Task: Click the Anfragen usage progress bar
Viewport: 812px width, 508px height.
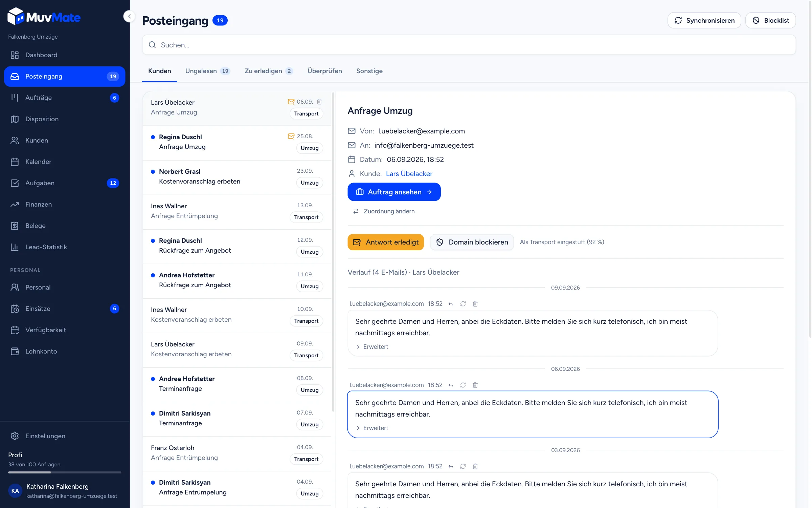Action: (x=65, y=472)
